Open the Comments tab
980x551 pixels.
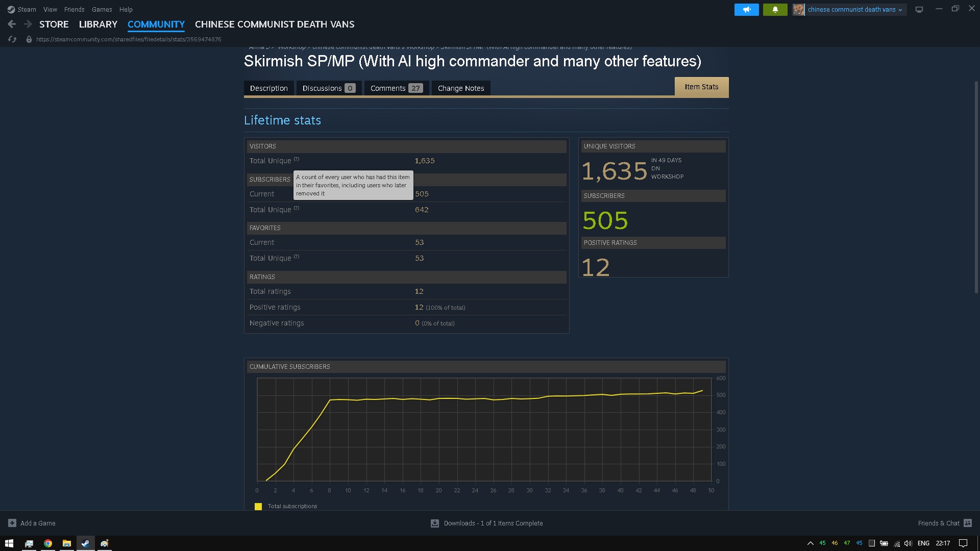point(396,88)
